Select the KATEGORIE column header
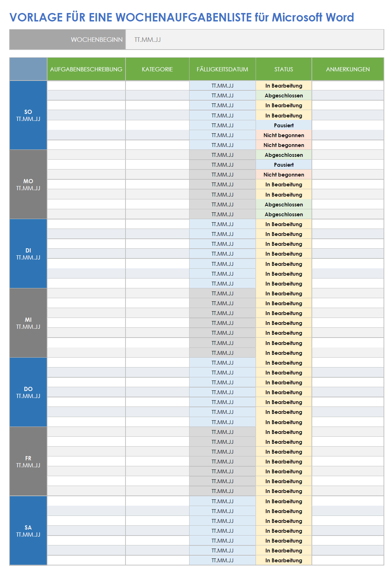 (x=157, y=69)
